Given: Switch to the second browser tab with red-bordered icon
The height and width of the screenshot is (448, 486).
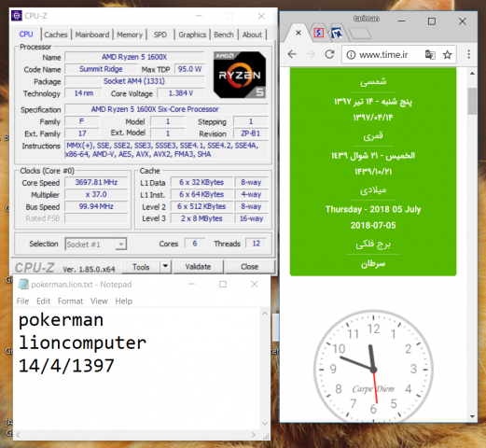Looking at the screenshot, I should (x=319, y=33).
